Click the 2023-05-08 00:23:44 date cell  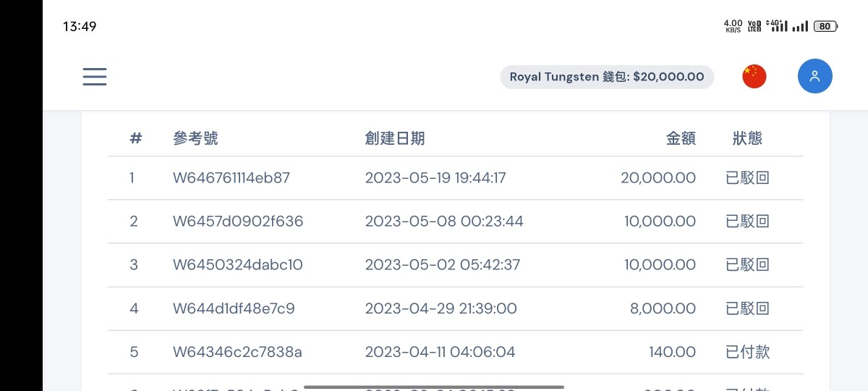444,222
